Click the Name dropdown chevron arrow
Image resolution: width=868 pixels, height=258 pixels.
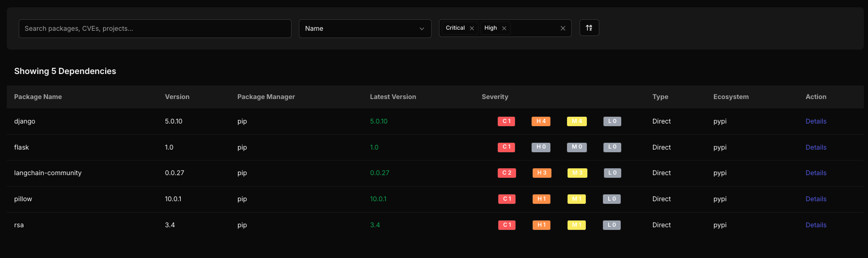(422, 29)
